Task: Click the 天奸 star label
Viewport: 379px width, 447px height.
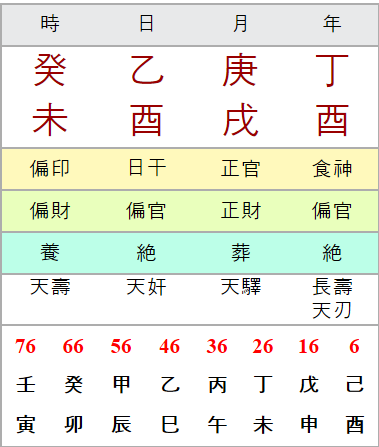Action: [146, 287]
